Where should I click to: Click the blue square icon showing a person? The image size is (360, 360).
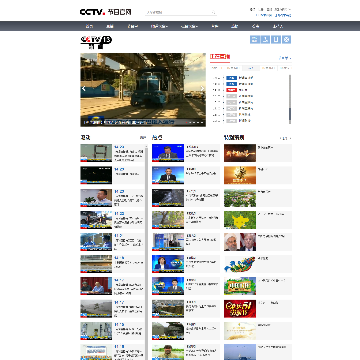coord(265,40)
